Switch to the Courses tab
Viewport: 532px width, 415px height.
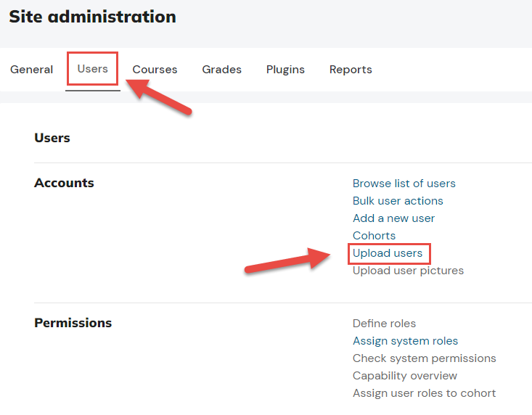[155, 70]
